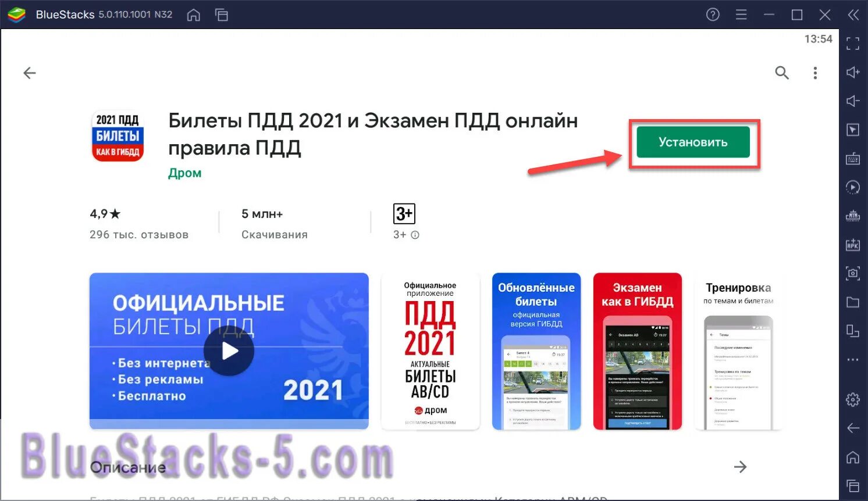
Task: Go back with the Play Store arrow
Action: 30,73
